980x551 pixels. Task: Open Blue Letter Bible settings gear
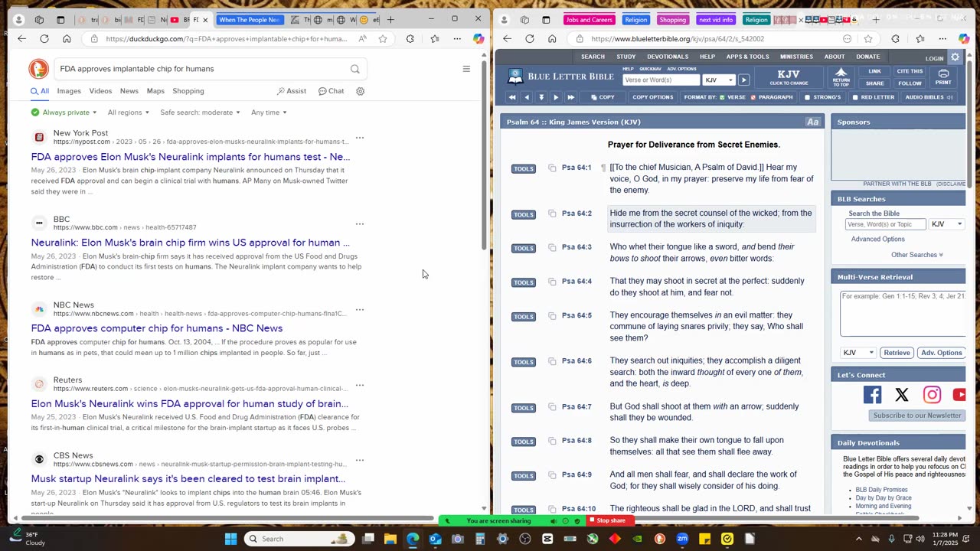pyautogui.click(x=955, y=57)
